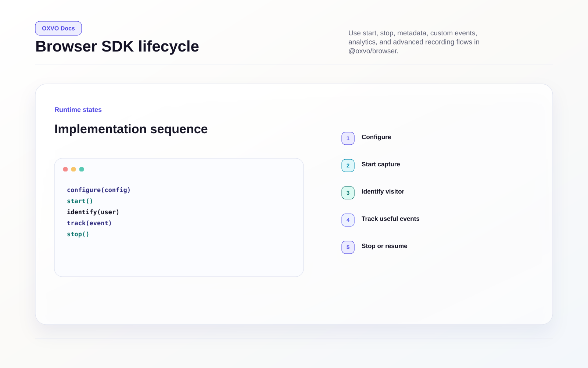
Task: Select the start() code line
Action: coord(80,201)
